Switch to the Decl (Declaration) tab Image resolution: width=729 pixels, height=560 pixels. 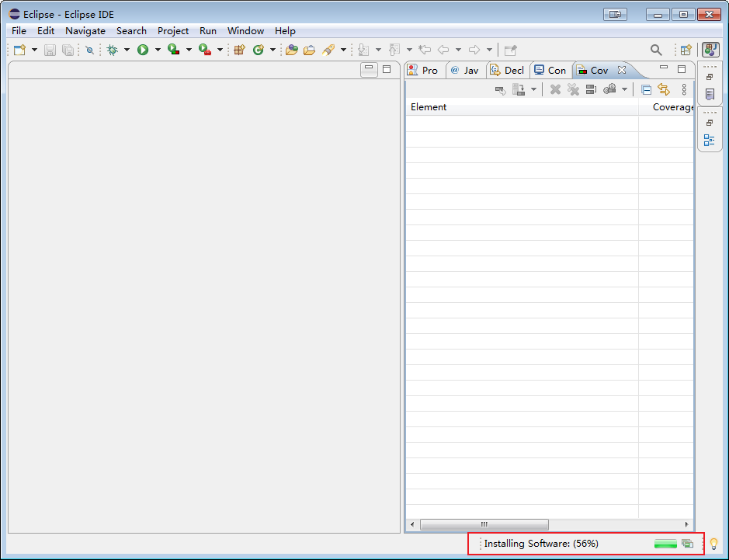pos(507,70)
